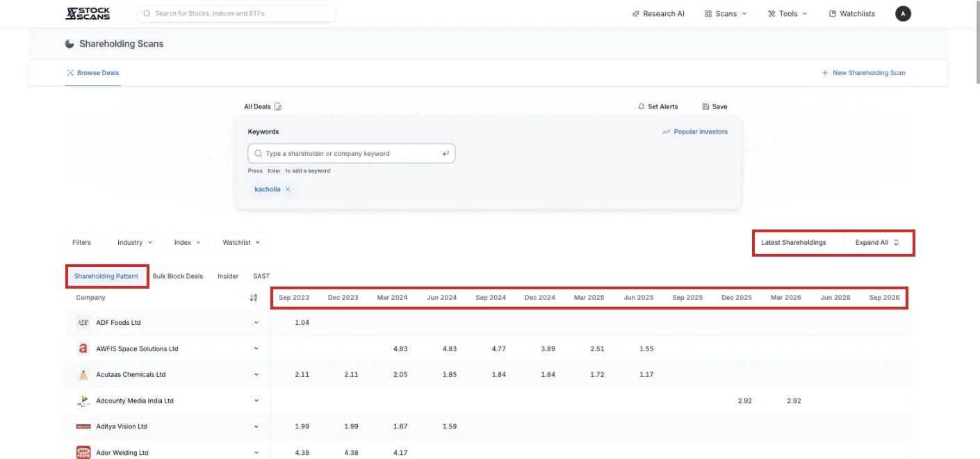Click the ADF Foods Ltd logo
This screenshot has width=980, height=459.
point(83,323)
